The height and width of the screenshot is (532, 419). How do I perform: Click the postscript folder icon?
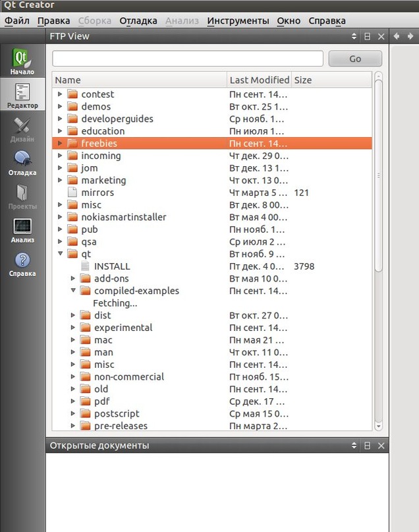point(86,413)
